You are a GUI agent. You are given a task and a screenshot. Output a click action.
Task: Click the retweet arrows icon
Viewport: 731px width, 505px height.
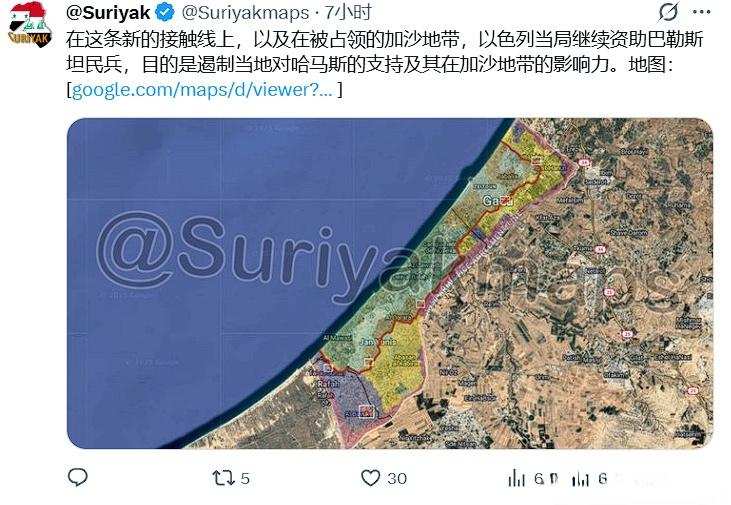(x=221, y=478)
